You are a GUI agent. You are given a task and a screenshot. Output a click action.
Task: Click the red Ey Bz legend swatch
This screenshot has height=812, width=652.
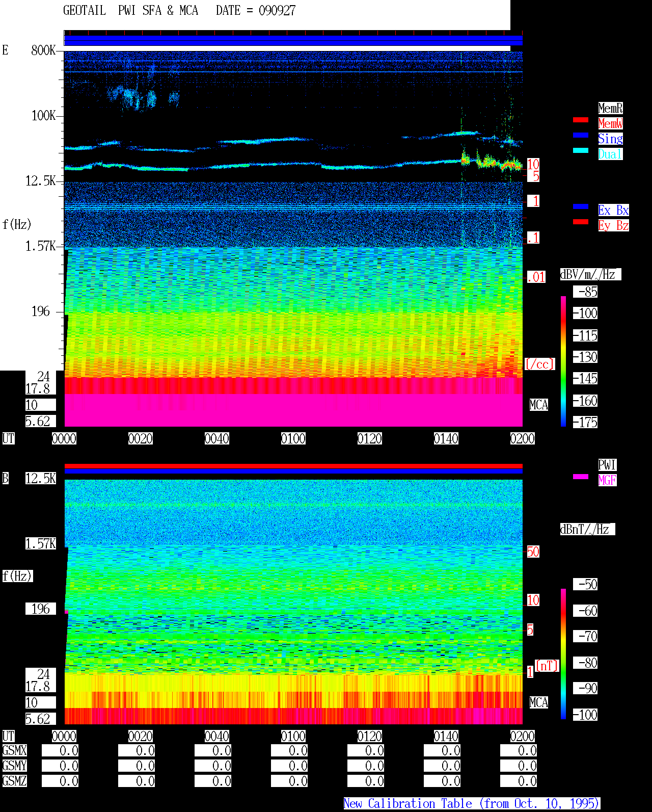tap(581, 222)
